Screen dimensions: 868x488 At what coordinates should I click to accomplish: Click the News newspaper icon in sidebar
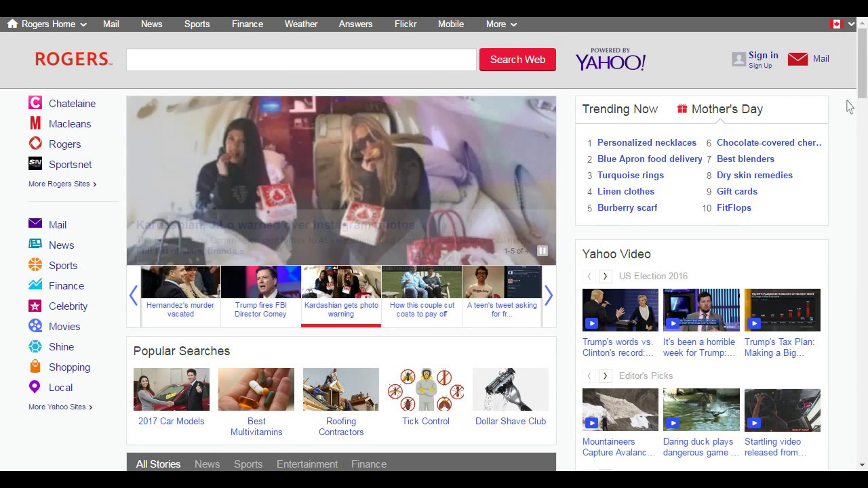[x=35, y=245]
